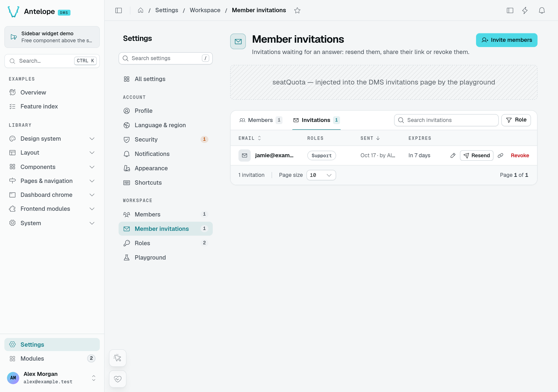
Task: Click the Antelope logo
Action: (14, 12)
